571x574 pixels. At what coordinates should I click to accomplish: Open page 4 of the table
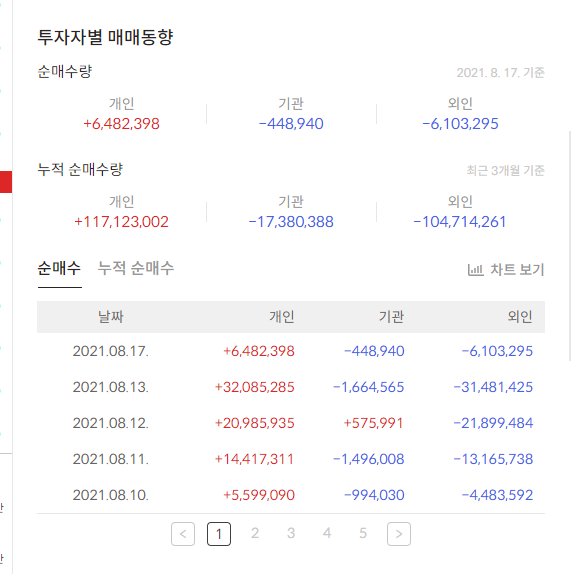tap(327, 533)
